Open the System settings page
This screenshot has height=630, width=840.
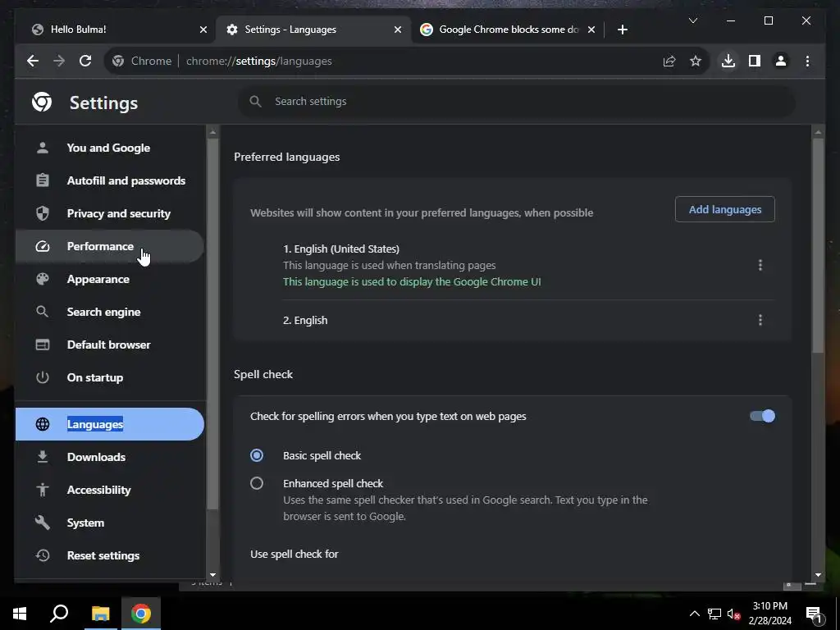(110, 523)
